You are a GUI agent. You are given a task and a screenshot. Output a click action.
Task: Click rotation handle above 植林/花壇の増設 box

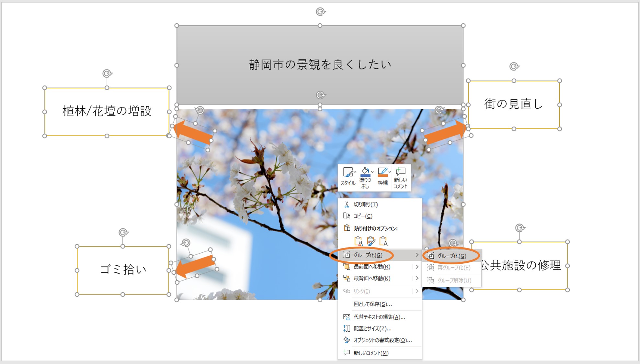pos(107,73)
